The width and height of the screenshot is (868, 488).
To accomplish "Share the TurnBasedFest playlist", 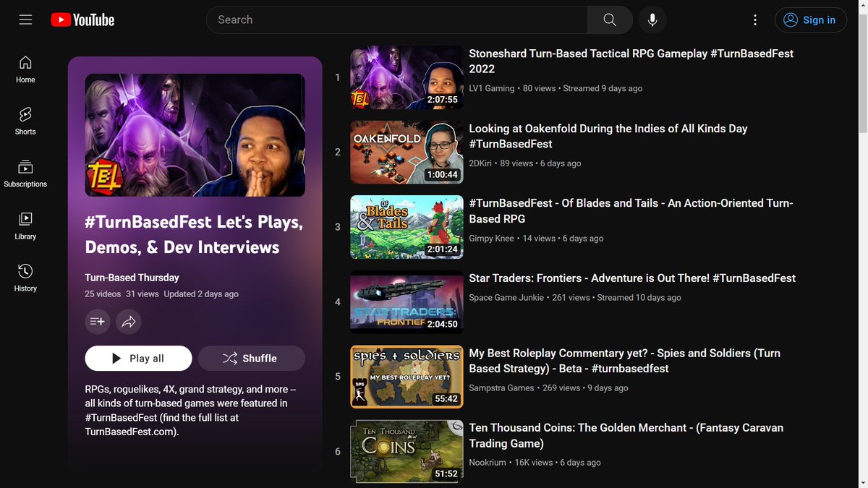I will tap(129, 321).
